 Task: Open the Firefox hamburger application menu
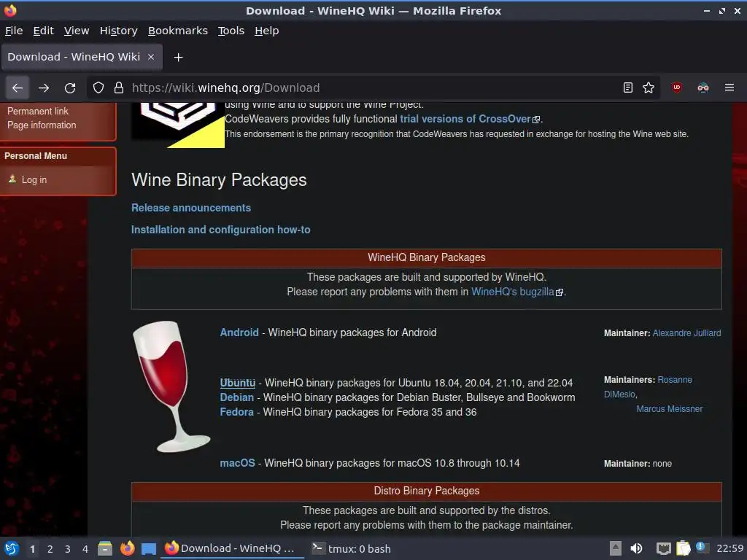pos(729,87)
